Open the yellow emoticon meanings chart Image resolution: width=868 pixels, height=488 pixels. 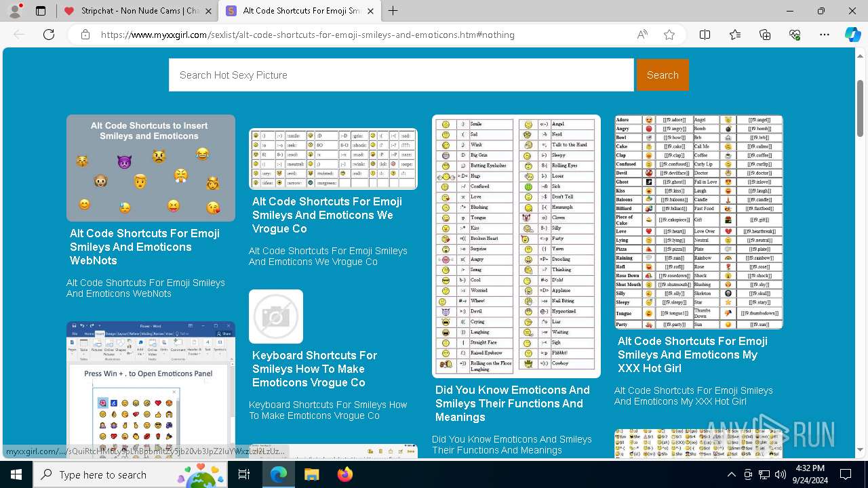[x=516, y=246]
